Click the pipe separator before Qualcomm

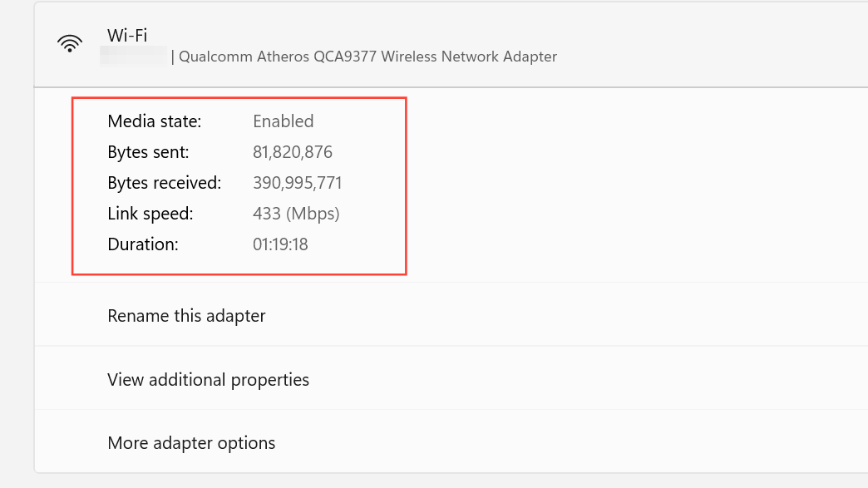click(x=173, y=57)
